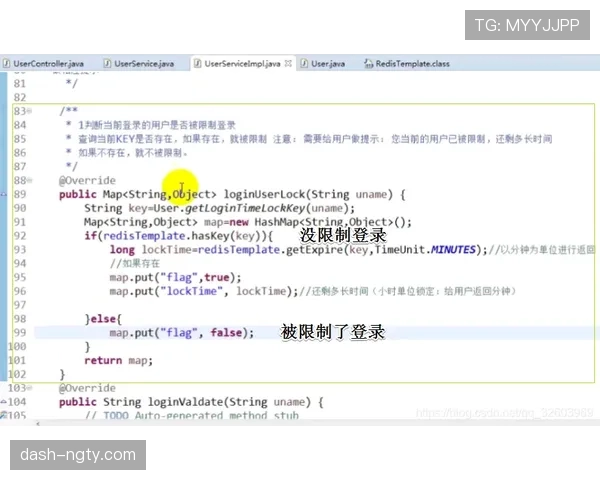Screen dimensions: 600x480
Task: Click the task marker icon at line 105
Action: click(3, 415)
